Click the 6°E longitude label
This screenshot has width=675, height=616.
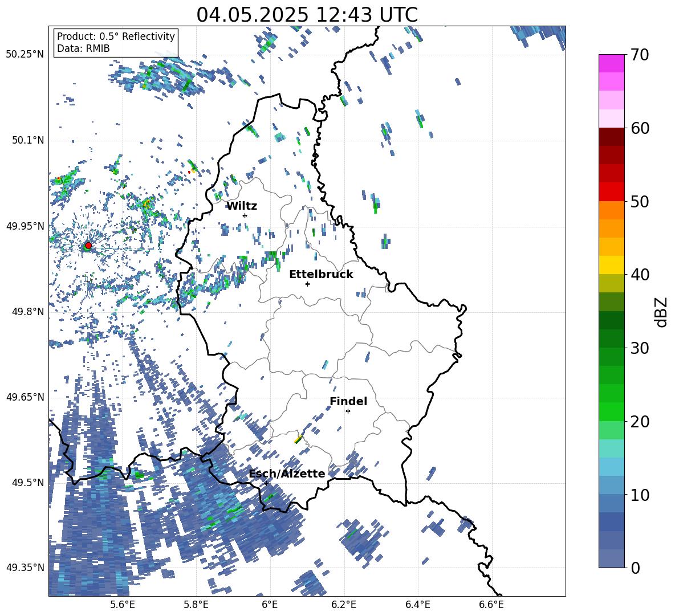tap(270, 605)
